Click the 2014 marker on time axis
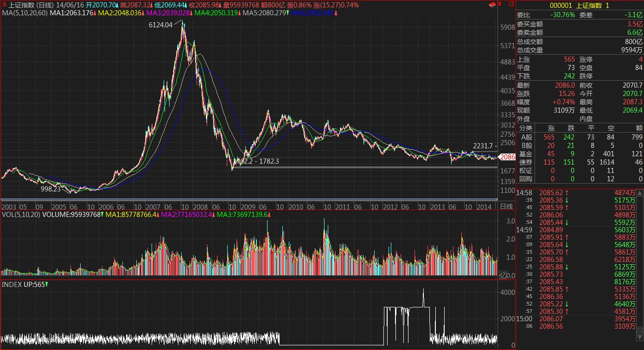 point(484,206)
